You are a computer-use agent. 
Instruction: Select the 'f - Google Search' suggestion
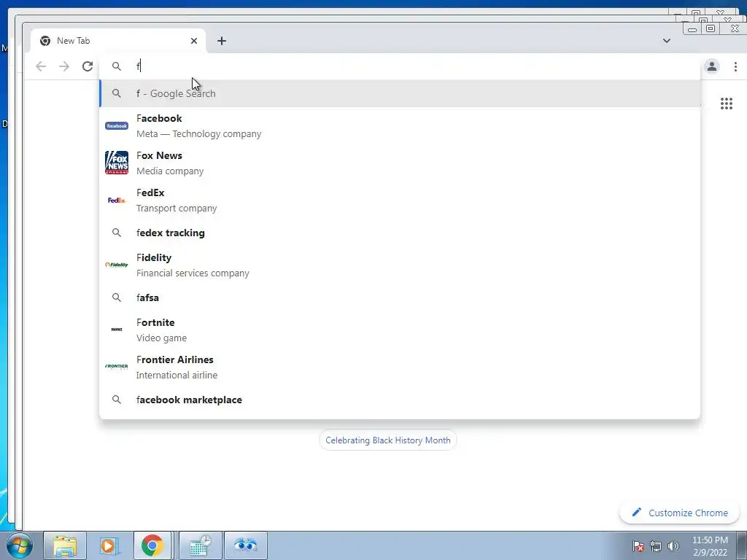click(x=400, y=93)
